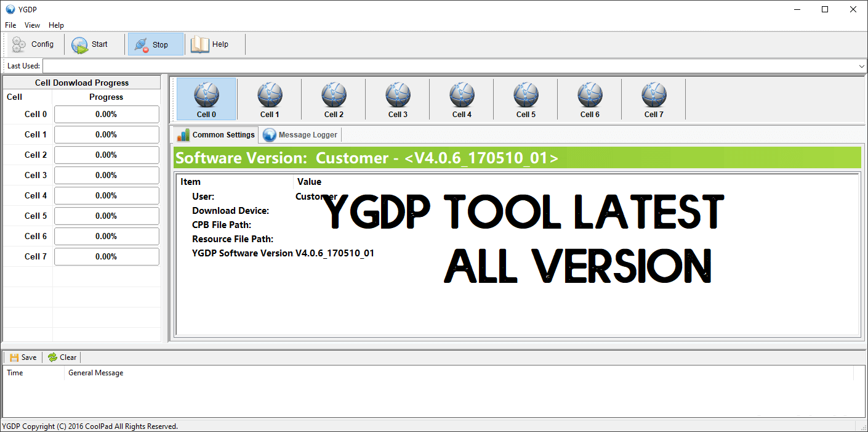Click the Cell 7 progress bar

106,256
